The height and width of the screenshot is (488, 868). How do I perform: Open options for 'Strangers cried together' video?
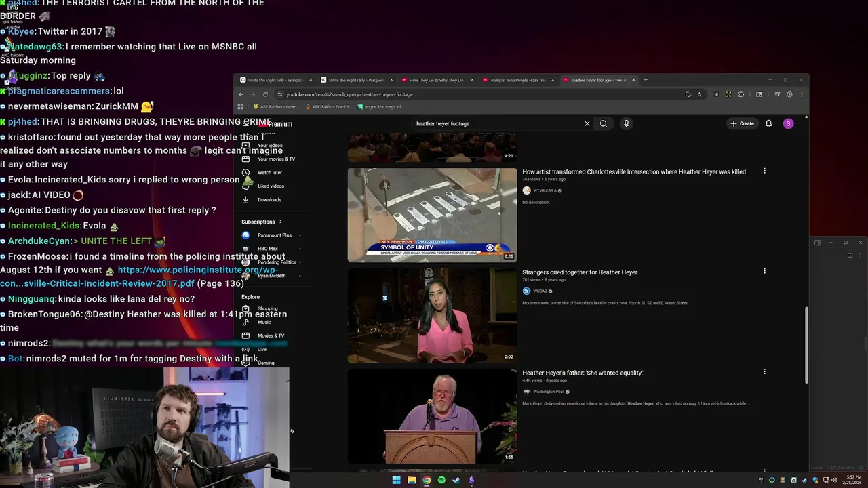point(764,271)
